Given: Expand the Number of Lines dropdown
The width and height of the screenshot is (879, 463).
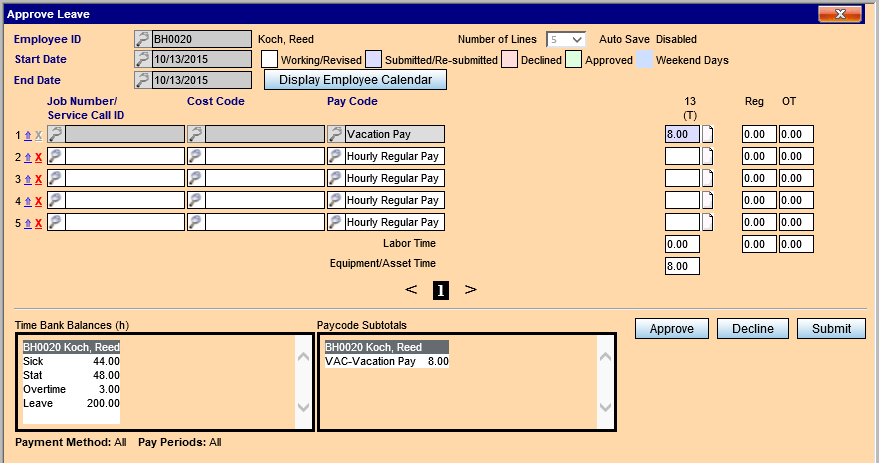Looking at the screenshot, I should point(566,39).
